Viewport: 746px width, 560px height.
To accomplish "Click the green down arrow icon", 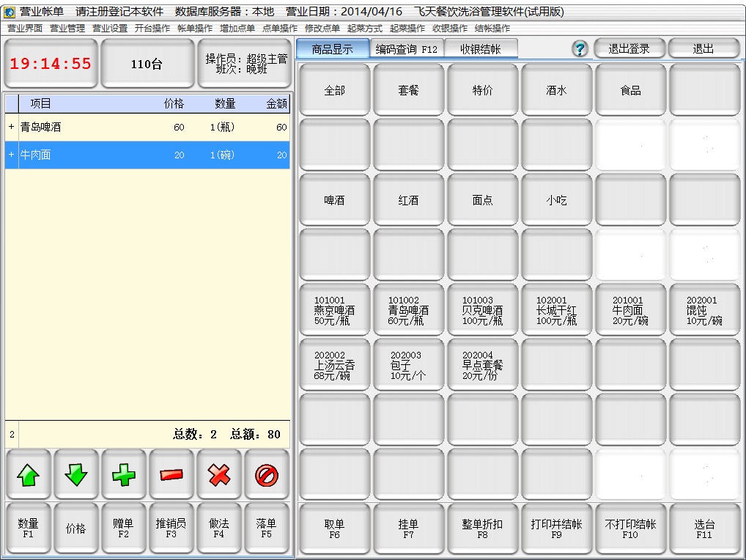I will [x=75, y=475].
